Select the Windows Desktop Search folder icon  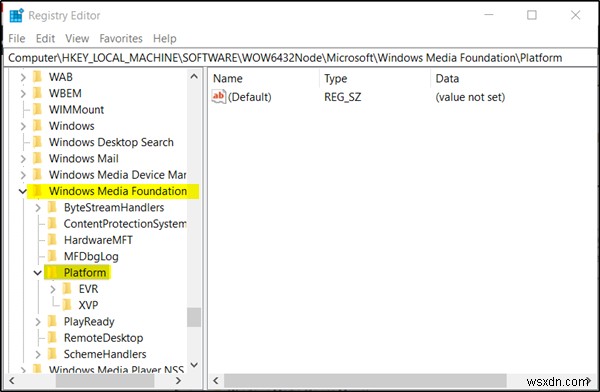38,142
